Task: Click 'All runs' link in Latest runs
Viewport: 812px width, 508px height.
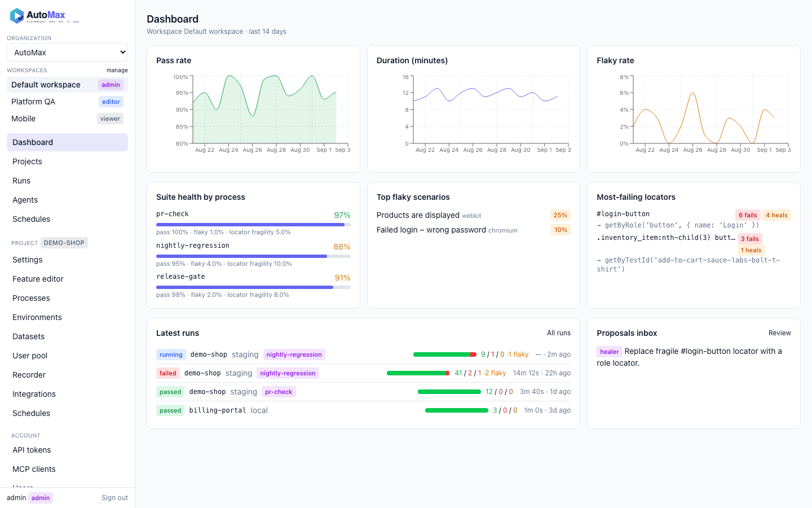Action: click(x=559, y=333)
